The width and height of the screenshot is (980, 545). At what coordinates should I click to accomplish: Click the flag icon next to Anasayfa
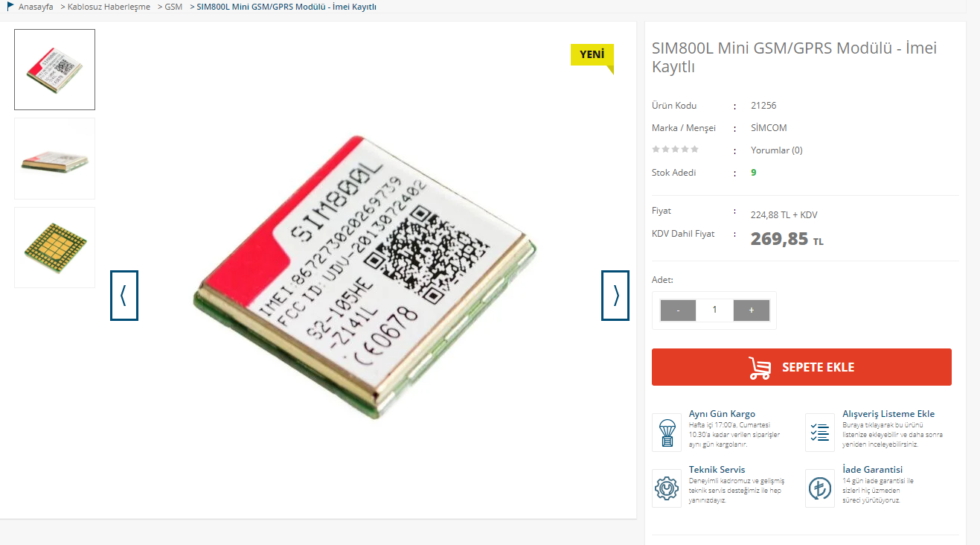[x=10, y=7]
